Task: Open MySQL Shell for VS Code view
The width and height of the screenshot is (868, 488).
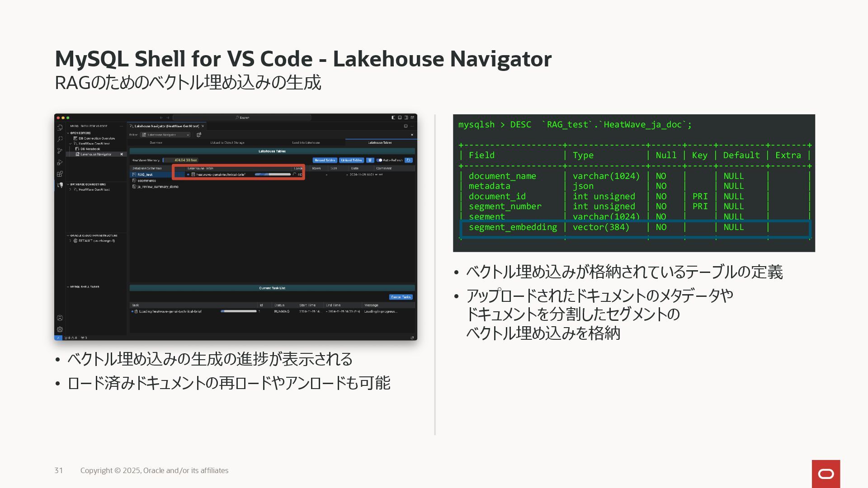Action: (x=60, y=185)
